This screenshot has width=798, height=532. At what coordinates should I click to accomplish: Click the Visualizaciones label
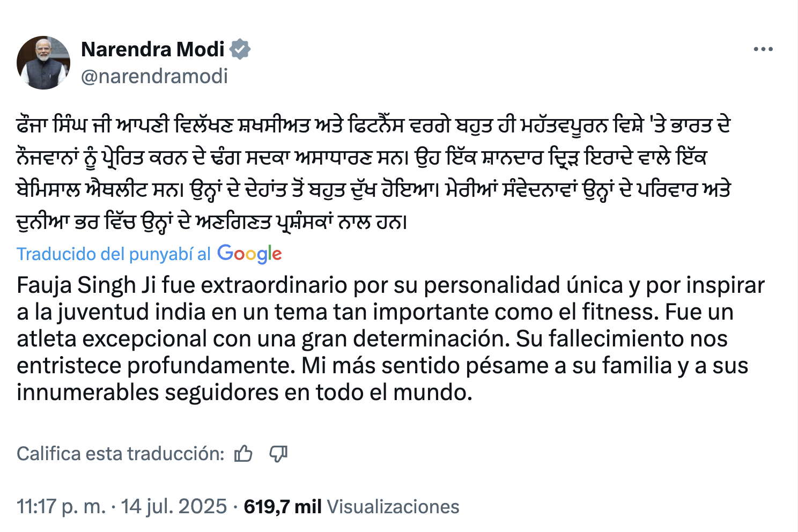393,506
